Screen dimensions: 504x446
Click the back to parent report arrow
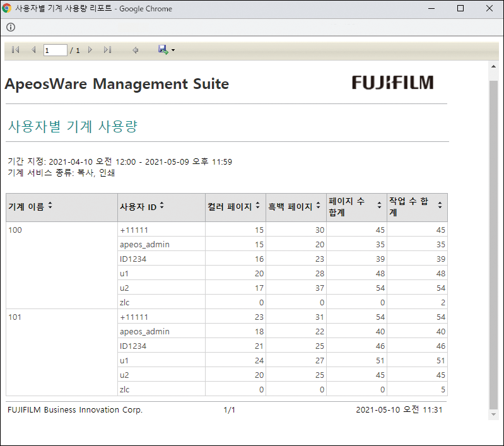[135, 50]
